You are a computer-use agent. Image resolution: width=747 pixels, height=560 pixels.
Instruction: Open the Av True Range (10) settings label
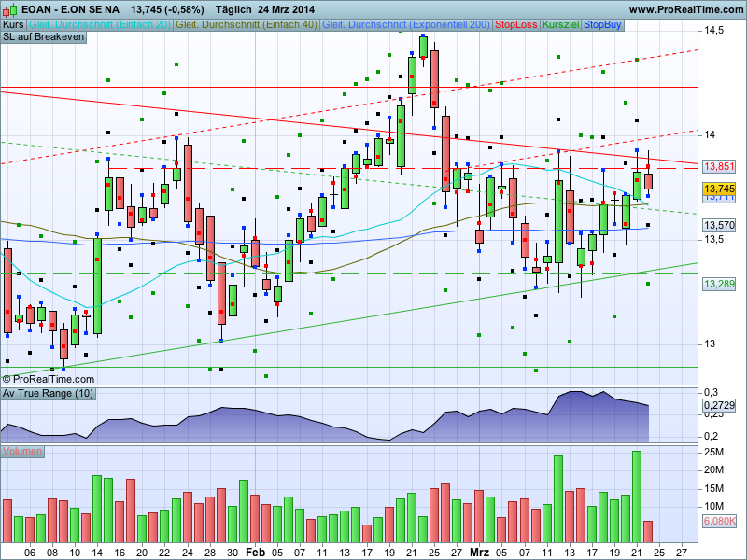click(x=49, y=393)
